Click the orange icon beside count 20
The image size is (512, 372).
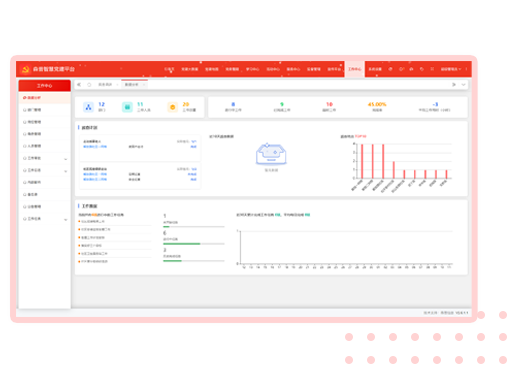click(173, 107)
